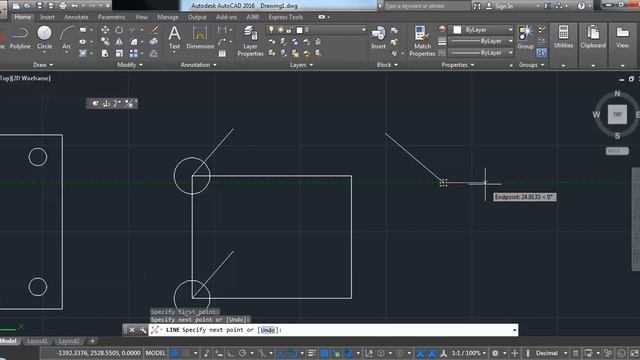Select the Move tool in Modify panel
640x360 pixels.
[105, 30]
